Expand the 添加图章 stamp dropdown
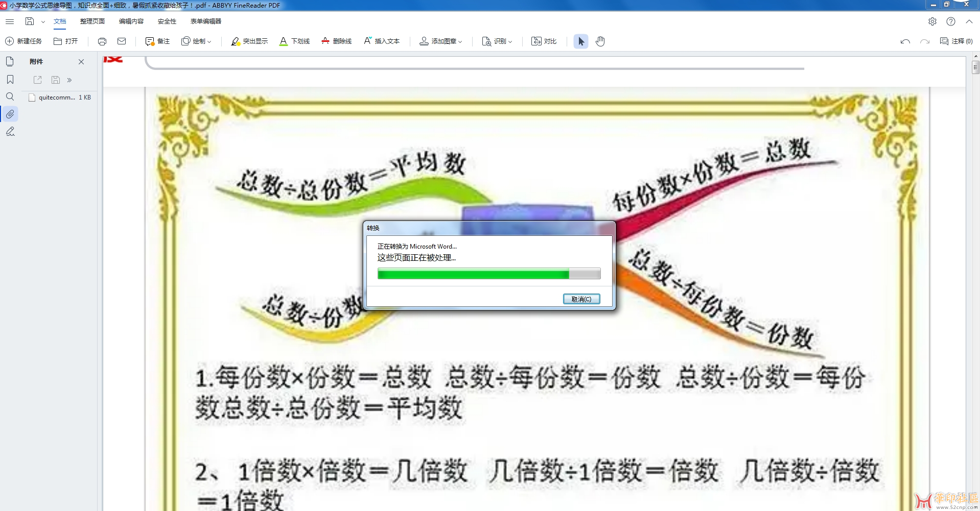Screen dimensions: 980x511 pos(441,41)
